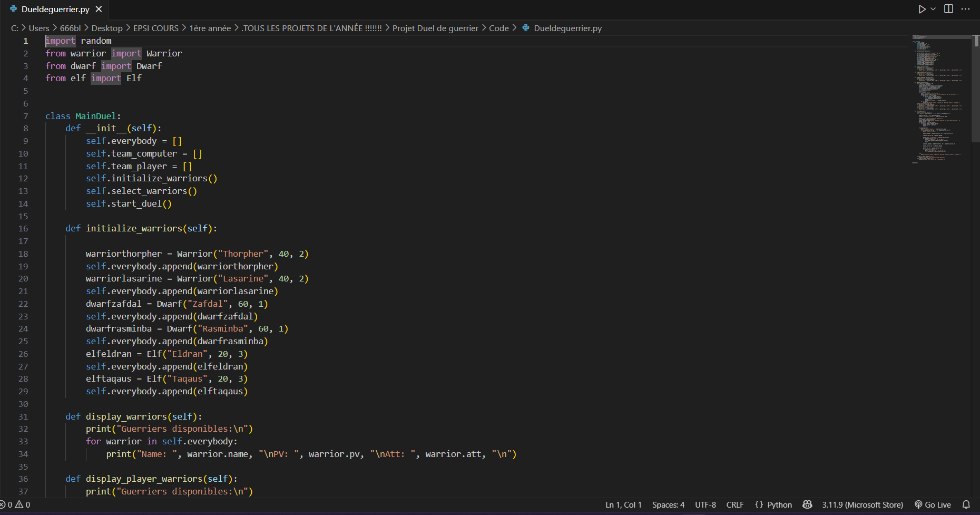Image resolution: width=980 pixels, height=515 pixels.
Task: Click the warnings count icon in status bar
Action: tap(19, 504)
